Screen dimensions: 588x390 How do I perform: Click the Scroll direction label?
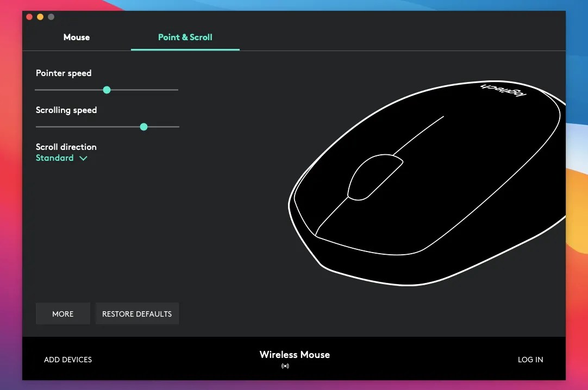66,147
